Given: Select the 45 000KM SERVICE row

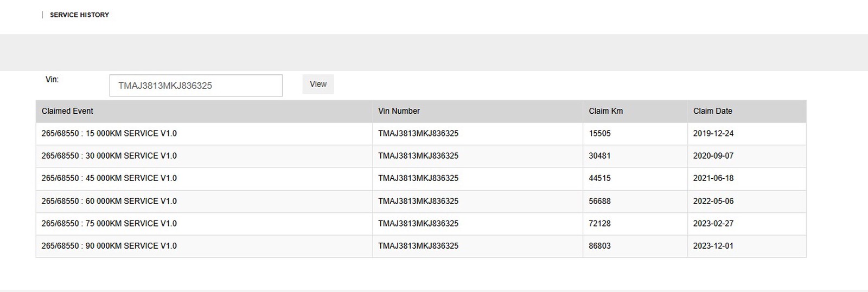Looking at the screenshot, I should pos(109,178).
